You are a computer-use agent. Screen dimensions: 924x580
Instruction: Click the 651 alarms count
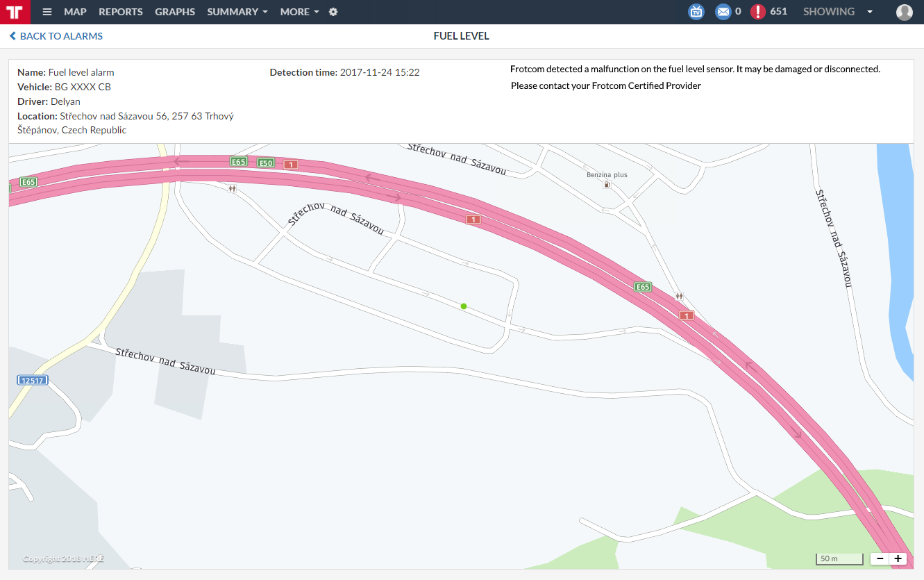pyautogui.click(x=779, y=12)
